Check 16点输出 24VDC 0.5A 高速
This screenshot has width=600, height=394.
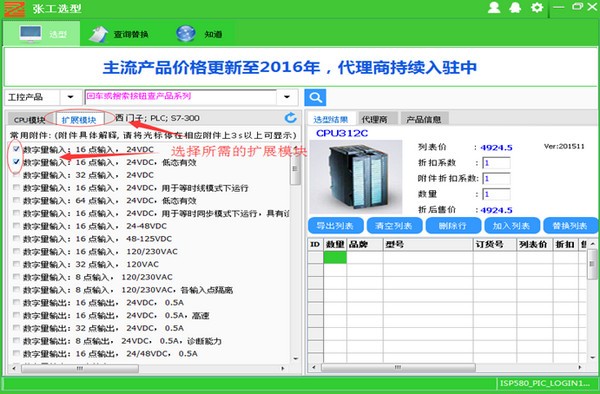point(16,315)
